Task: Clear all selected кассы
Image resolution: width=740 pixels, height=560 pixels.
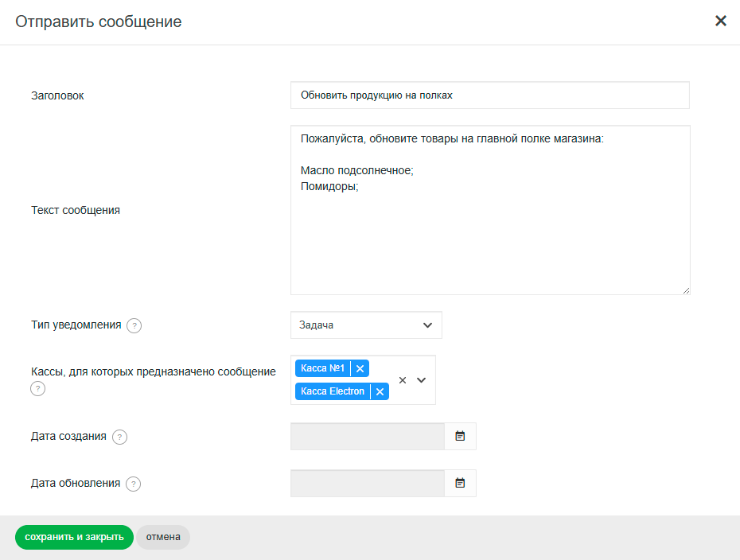Action: pos(403,380)
